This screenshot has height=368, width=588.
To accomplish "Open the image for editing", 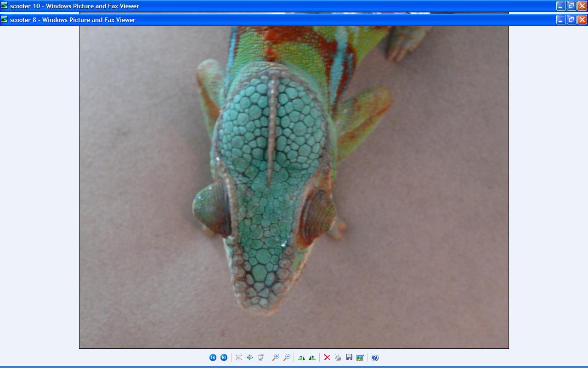I will (360, 357).
